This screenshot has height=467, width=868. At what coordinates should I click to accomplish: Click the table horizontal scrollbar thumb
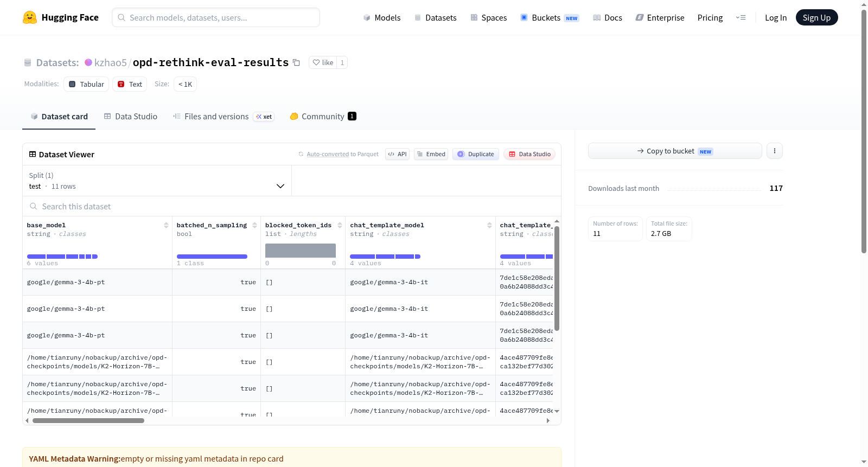(x=88, y=420)
